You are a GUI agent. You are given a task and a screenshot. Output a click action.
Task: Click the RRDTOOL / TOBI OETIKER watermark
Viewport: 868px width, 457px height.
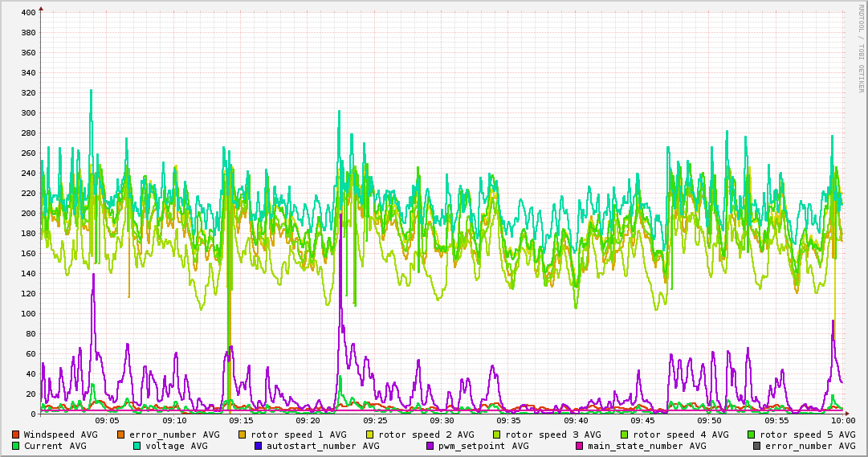[x=861, y=48]
